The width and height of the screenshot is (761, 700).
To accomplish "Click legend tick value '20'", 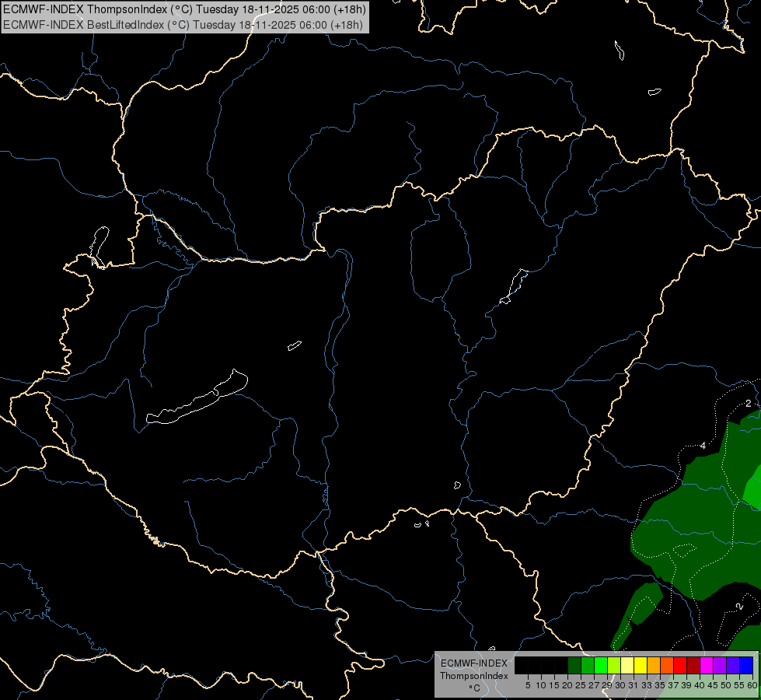I will pos(567,685).
